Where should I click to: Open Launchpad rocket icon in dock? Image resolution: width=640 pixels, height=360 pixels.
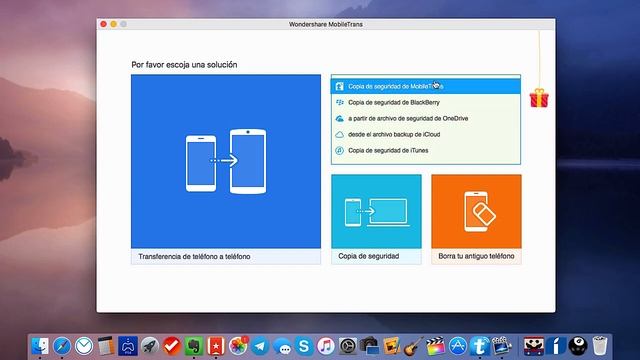[x=150, y=346]
